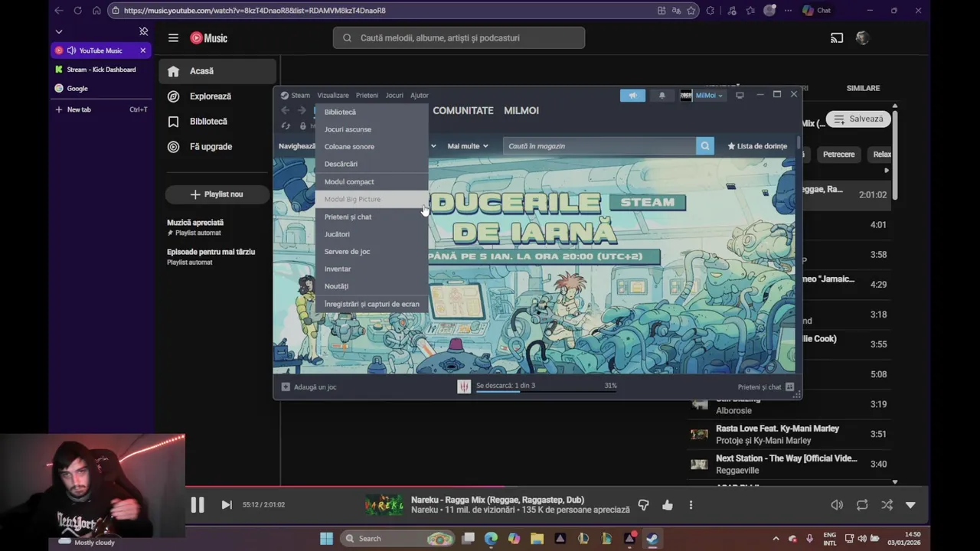Open File Explorer from taskbar
980x551 pixels.
point(537,539)
